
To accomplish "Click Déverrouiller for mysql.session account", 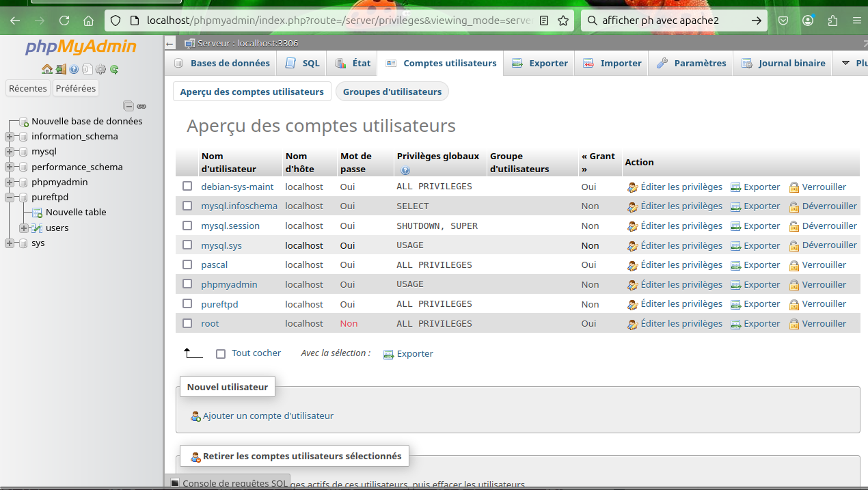I will pyautogui.click(x=823, y=226).
